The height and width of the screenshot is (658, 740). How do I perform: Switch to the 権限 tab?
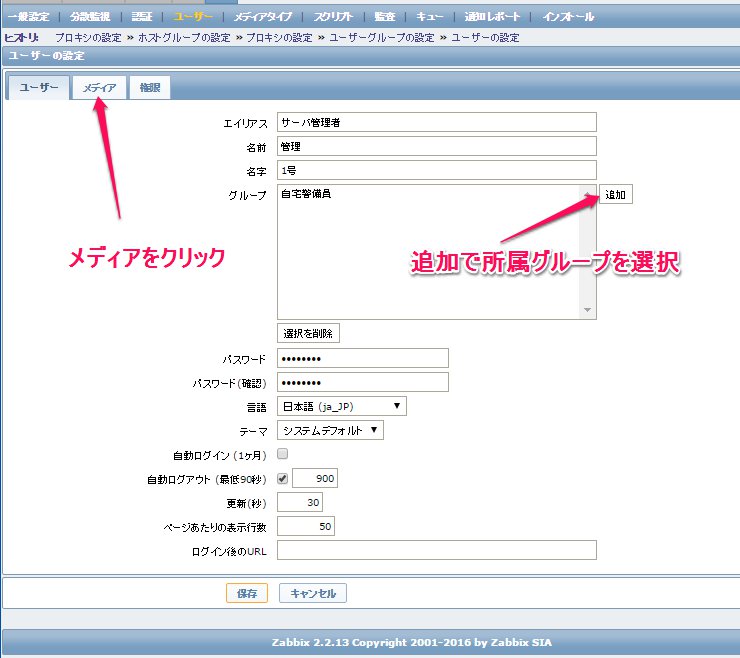(150, 88)
